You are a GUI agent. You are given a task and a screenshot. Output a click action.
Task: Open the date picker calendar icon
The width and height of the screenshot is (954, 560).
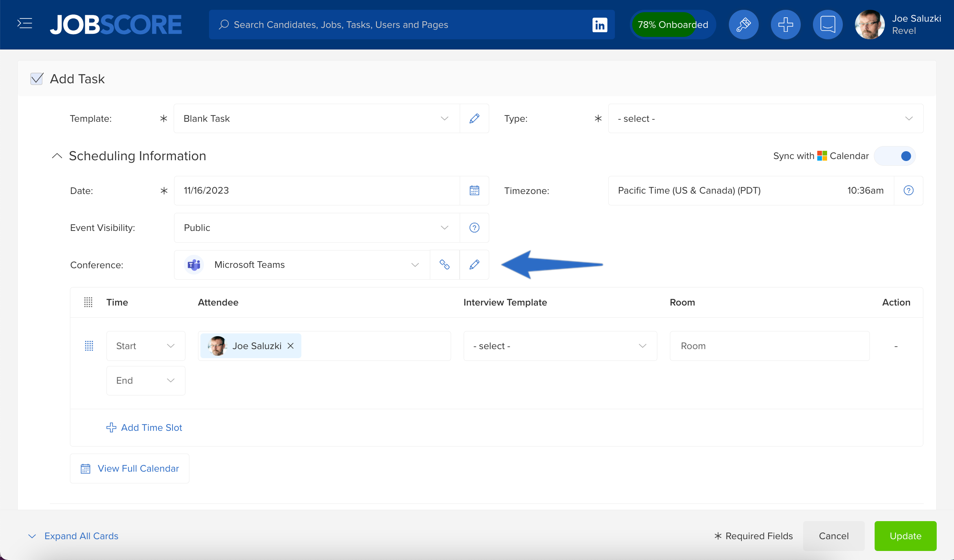pos(474,190)
